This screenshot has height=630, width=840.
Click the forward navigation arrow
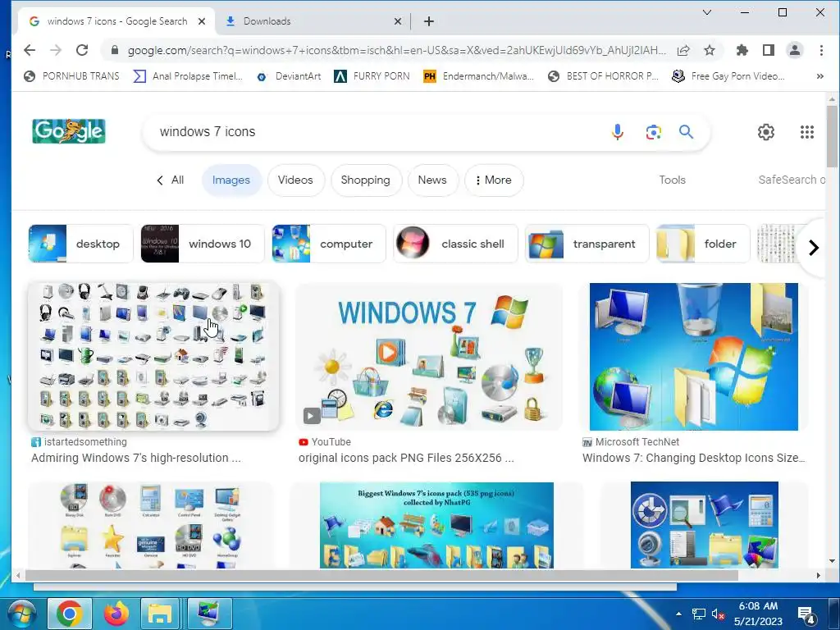pyautogui.click(x=56, y=50)
